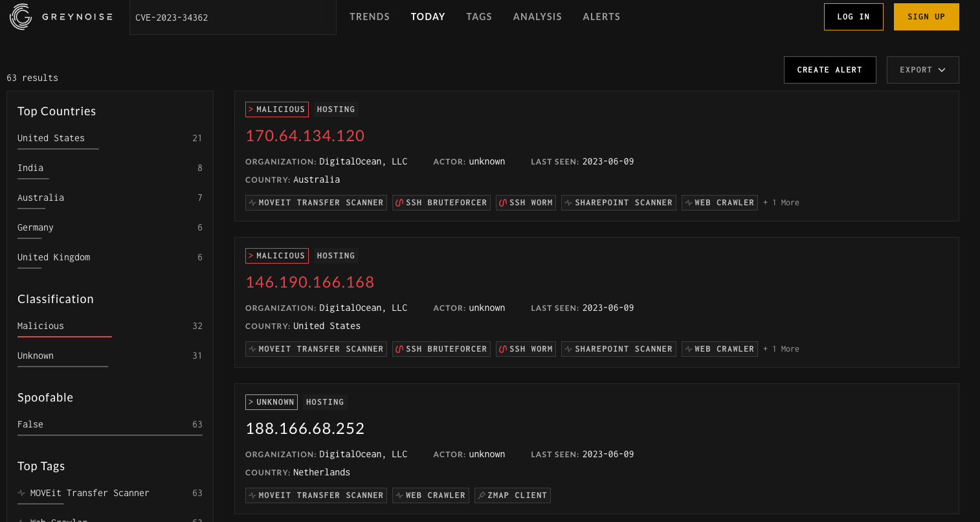Show +1 More tags on 170.64.134.120
This screenshot has width=980, height=522.
click(x=781, y=203)
